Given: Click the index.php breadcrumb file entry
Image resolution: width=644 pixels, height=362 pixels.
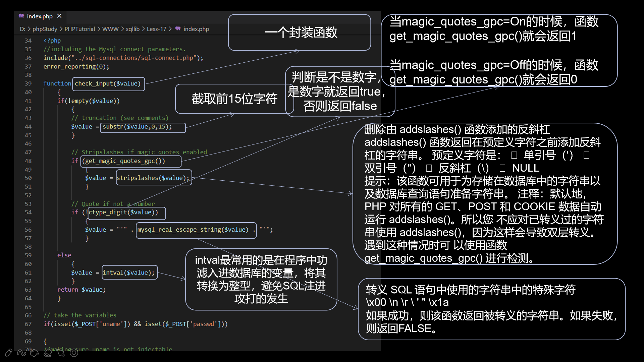Looking at the screenshot, I should pyautogui.click(x=196, y=29).
